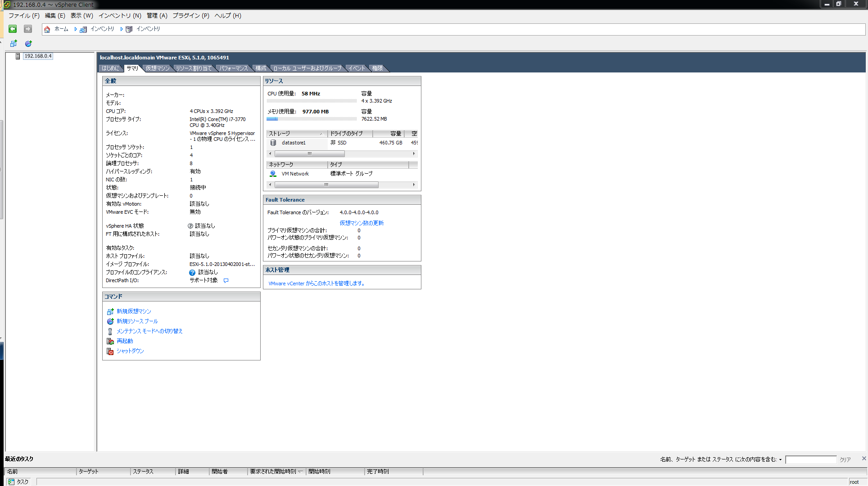
Task: Click the new virtual machine toolbar icon
Action: tap(14, 44)
